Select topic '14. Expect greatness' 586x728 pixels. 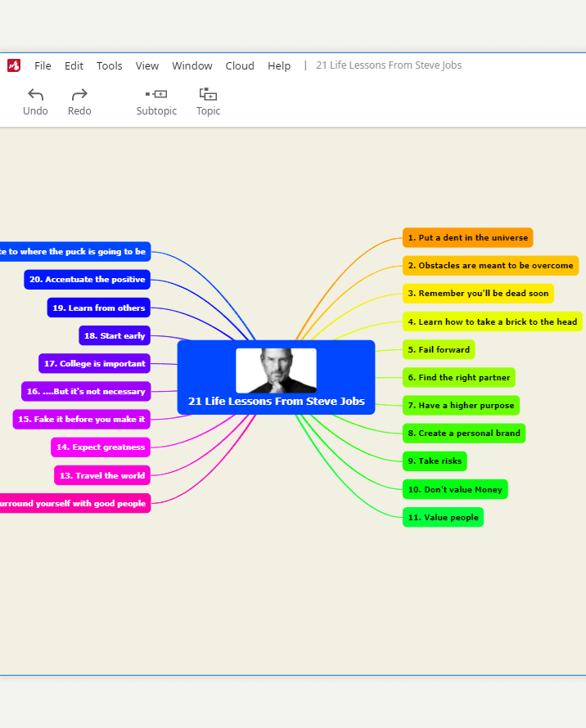point(101,447)
